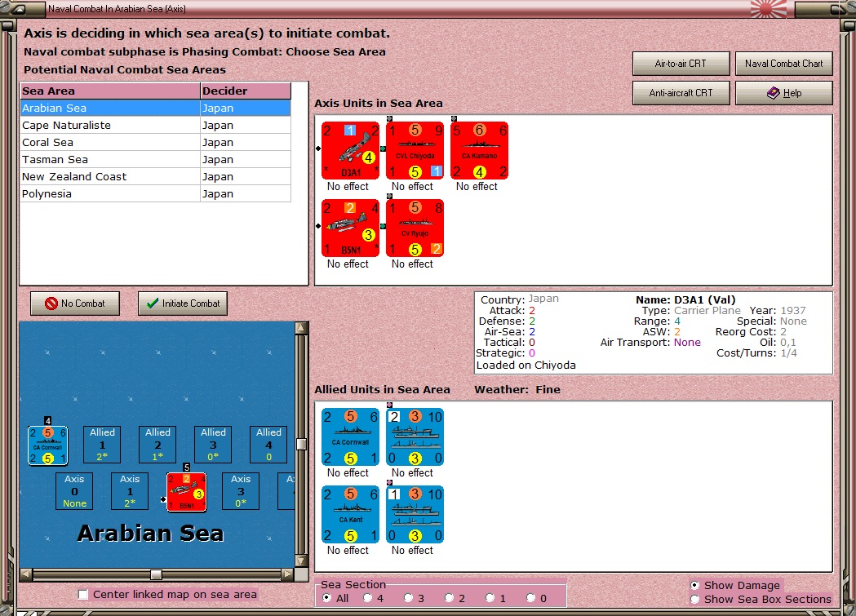
Task: Click the Axis 1 sea box section
Action: (x=130, y=491)
